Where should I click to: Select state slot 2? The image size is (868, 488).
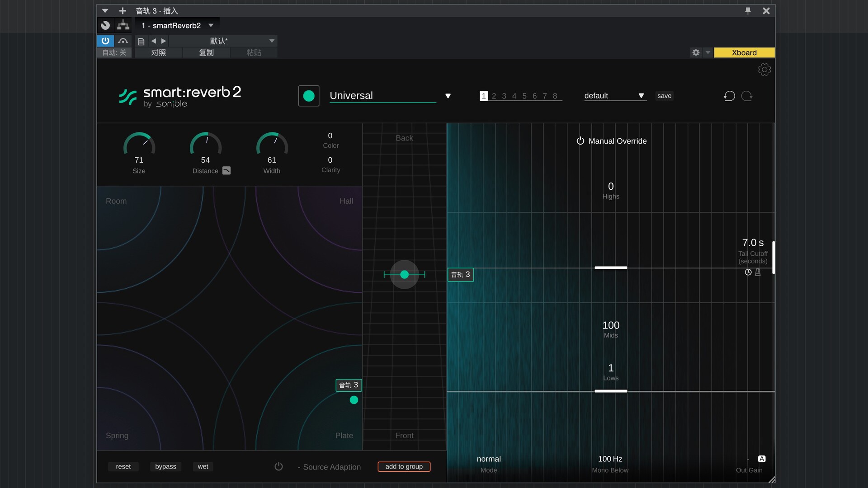point(494,96)
